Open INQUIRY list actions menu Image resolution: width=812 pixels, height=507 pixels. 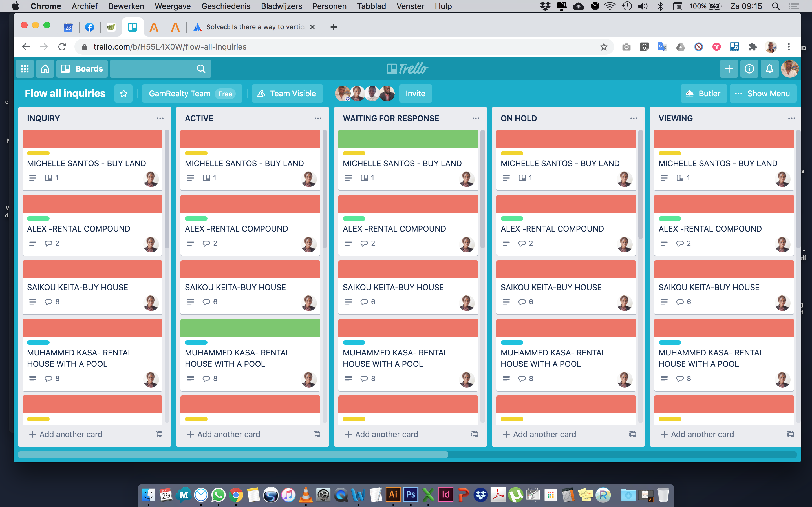coord(160,118)
